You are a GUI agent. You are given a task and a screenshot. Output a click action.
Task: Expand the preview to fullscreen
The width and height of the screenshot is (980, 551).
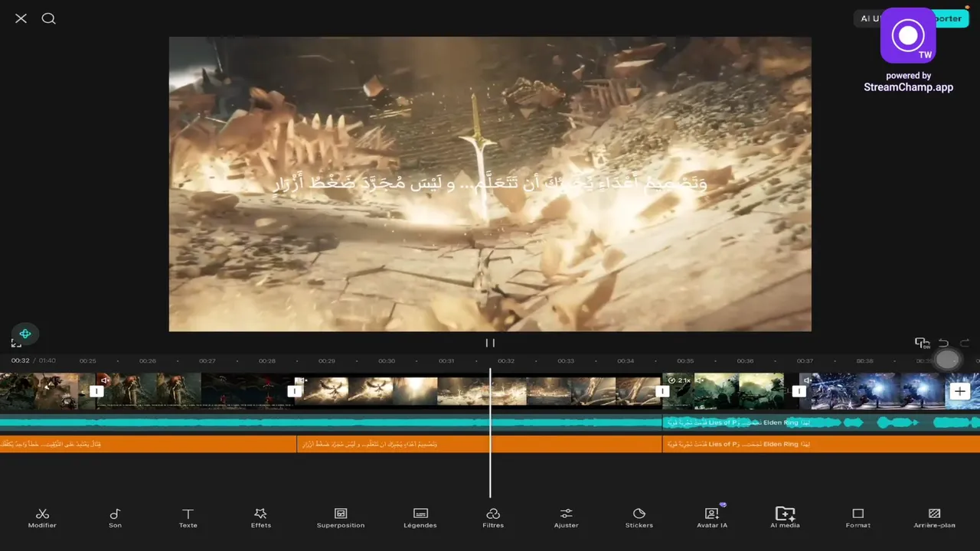click(x=16, y=344)
